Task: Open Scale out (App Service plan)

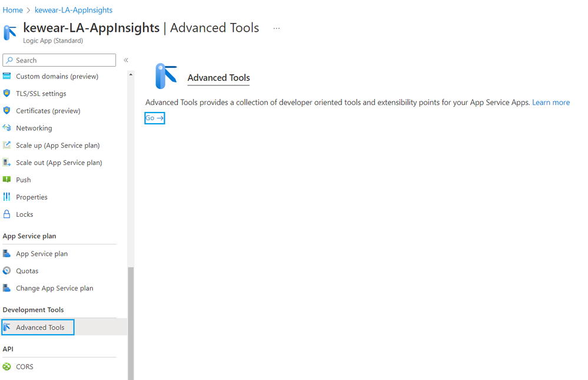Action: coord(59,163)
